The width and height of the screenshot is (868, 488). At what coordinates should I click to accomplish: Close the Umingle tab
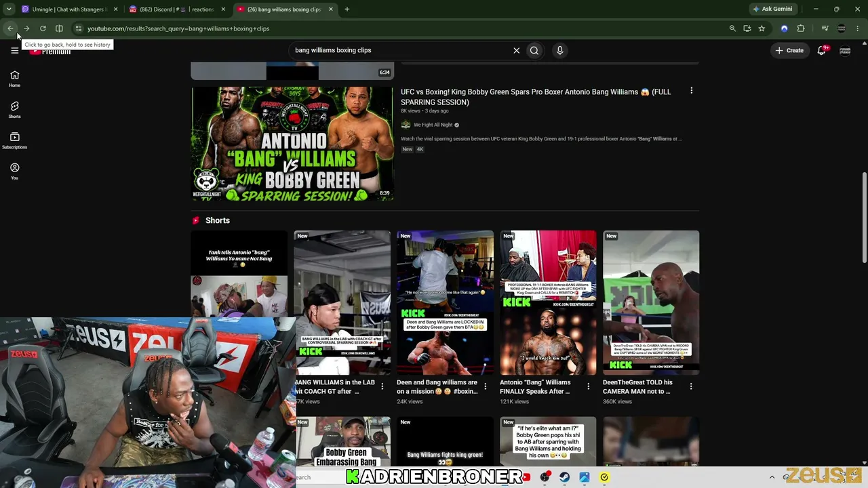click(x=115, y=9)
